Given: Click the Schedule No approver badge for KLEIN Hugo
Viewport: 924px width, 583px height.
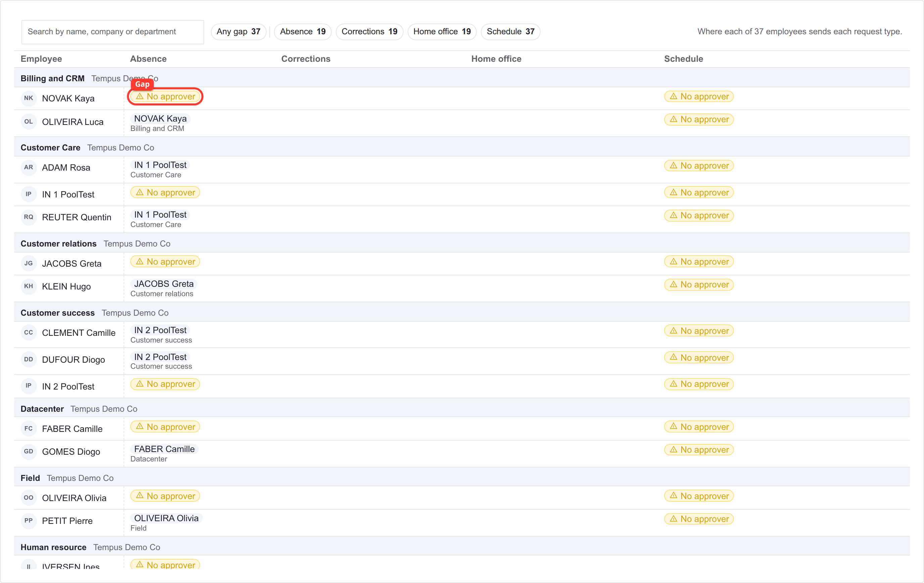Looking at the screenshot, I should [699, 284].
